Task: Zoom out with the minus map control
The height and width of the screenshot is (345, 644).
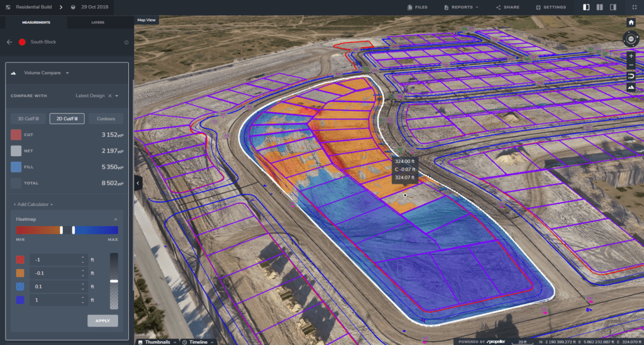Action: 631,65
